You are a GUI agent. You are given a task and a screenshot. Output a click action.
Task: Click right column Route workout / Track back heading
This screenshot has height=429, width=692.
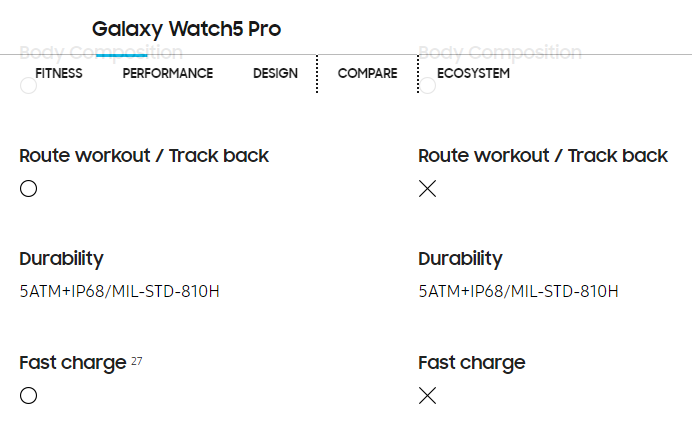pos(543,155)
